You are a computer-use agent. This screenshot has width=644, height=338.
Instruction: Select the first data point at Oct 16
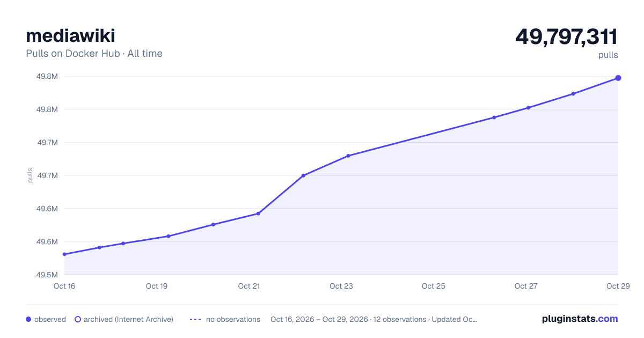point(64,254)
